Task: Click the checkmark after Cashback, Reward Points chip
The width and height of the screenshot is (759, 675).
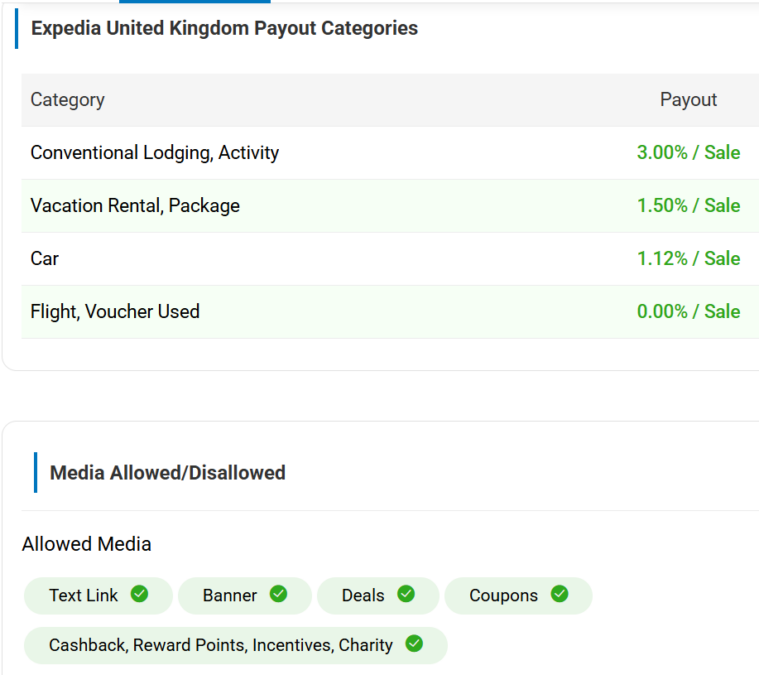Action: coord(414,644)
